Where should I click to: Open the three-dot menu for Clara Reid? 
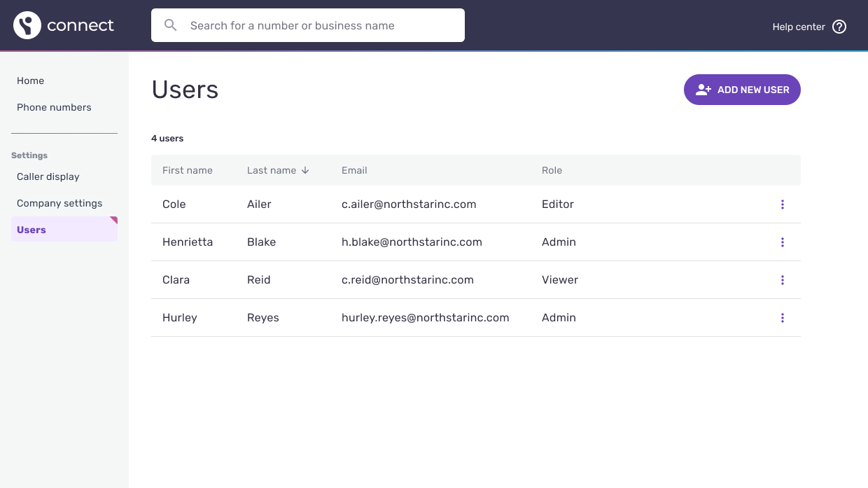tap(782, 280)
